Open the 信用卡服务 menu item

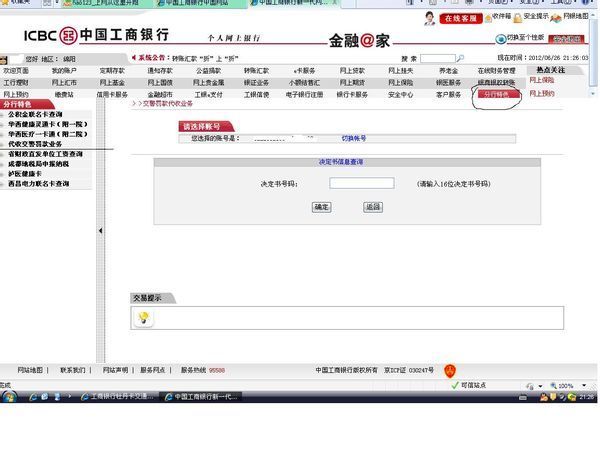(x=112, y=95)
